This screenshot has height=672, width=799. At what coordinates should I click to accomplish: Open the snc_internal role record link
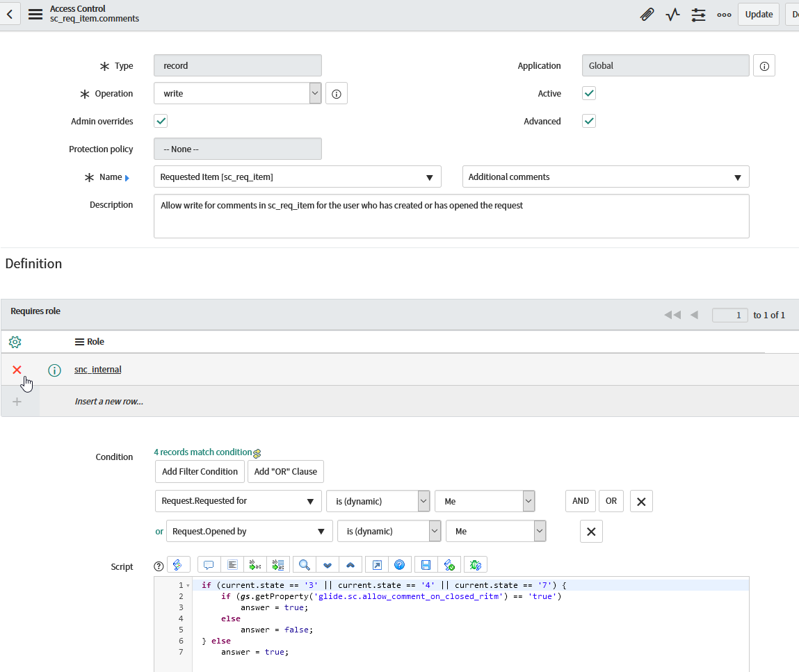[97, 370]
